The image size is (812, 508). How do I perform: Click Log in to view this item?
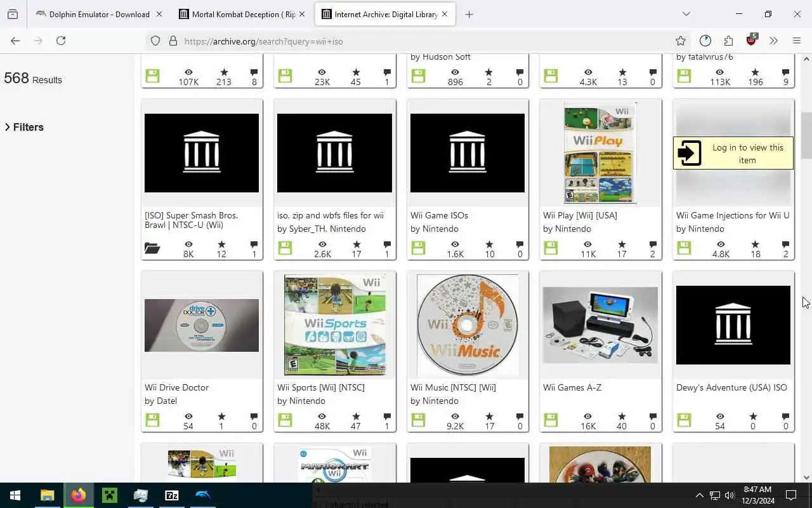733,153
